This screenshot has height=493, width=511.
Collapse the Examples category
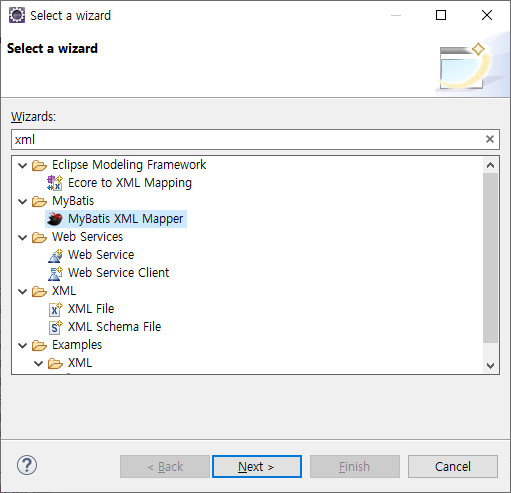pos(22,345)
